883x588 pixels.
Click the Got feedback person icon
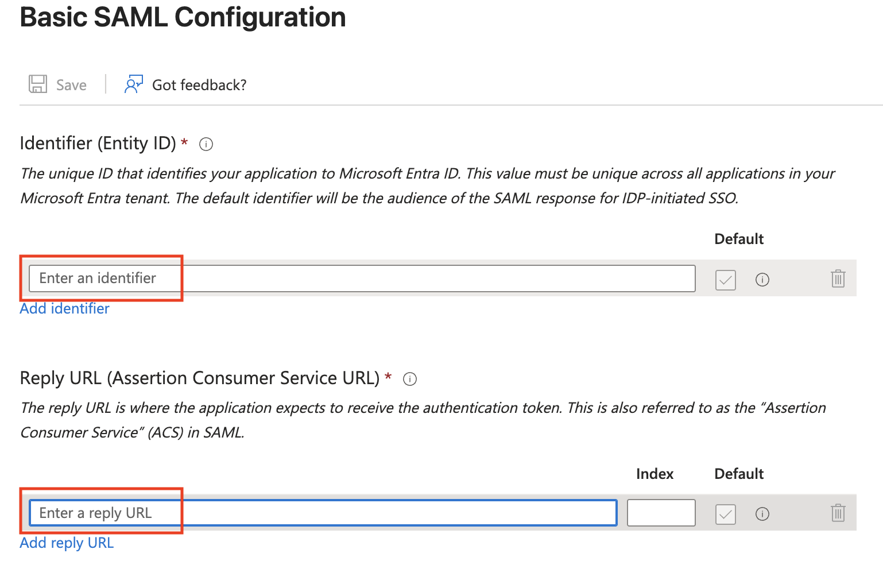[133, 84]
